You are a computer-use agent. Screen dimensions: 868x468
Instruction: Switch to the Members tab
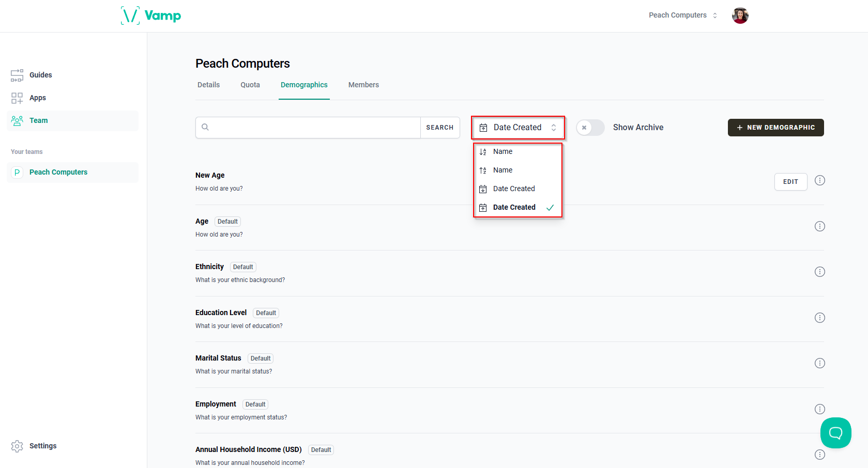point(363,85)
